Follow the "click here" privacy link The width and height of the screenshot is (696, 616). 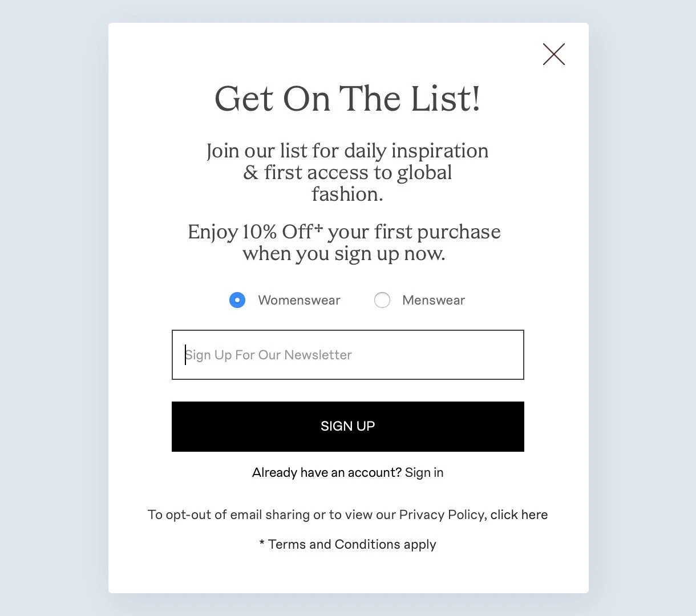(519, 514)
